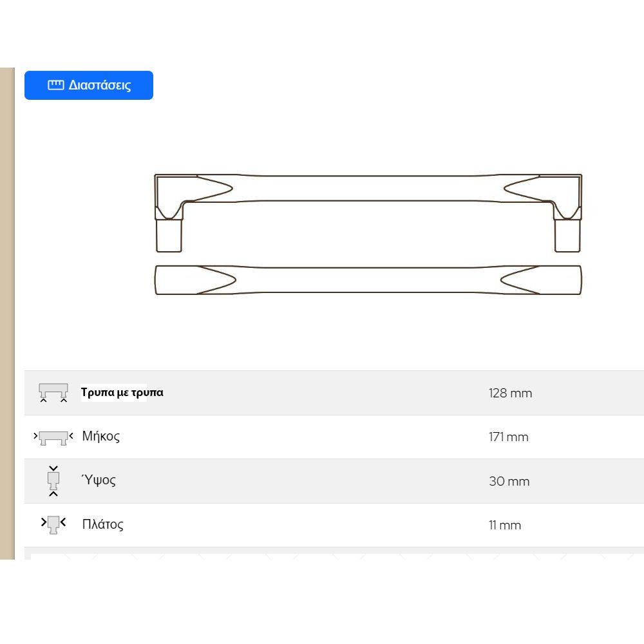Open the handle top-view drawing
644x644 pixels.
pos(368,280)
